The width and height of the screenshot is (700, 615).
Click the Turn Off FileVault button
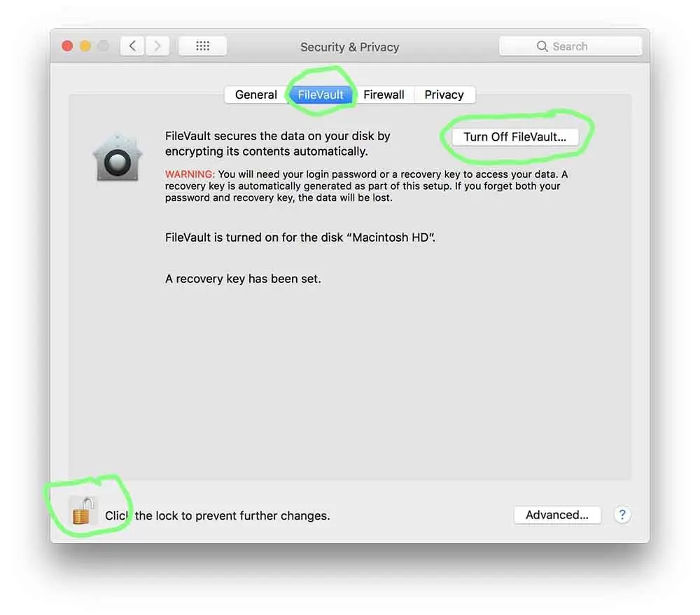coord(514,137)
